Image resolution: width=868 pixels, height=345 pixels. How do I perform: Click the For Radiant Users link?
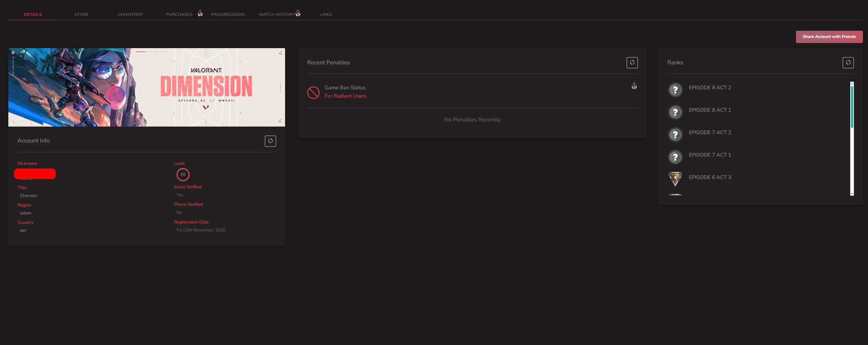pos(346,96)
